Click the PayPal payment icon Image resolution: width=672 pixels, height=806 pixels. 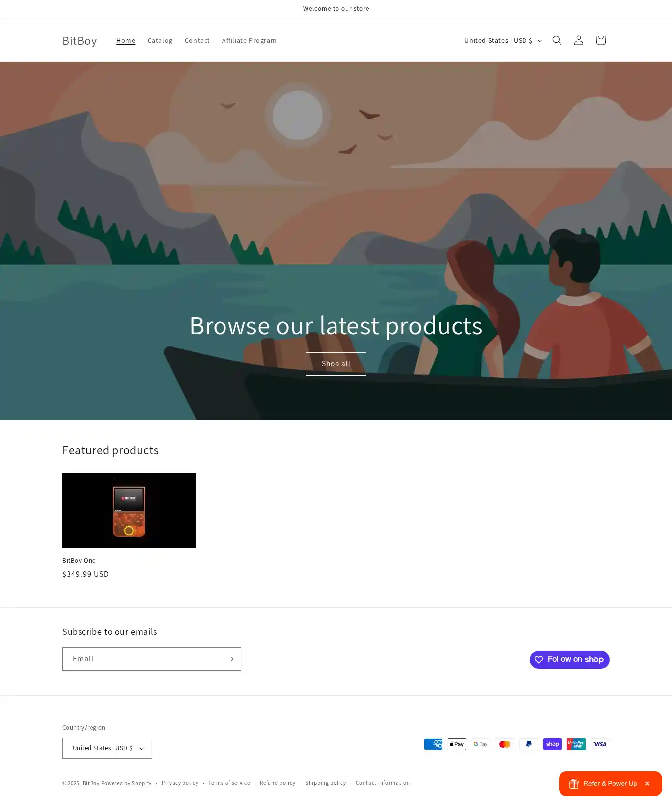tap(528, 744)
